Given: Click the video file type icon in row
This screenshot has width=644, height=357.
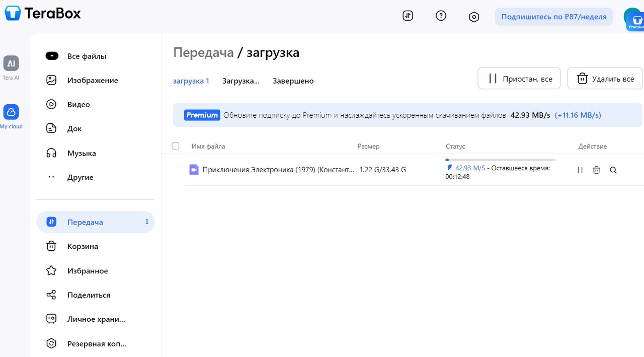Looking at the screenshot, I should [194, 170].
